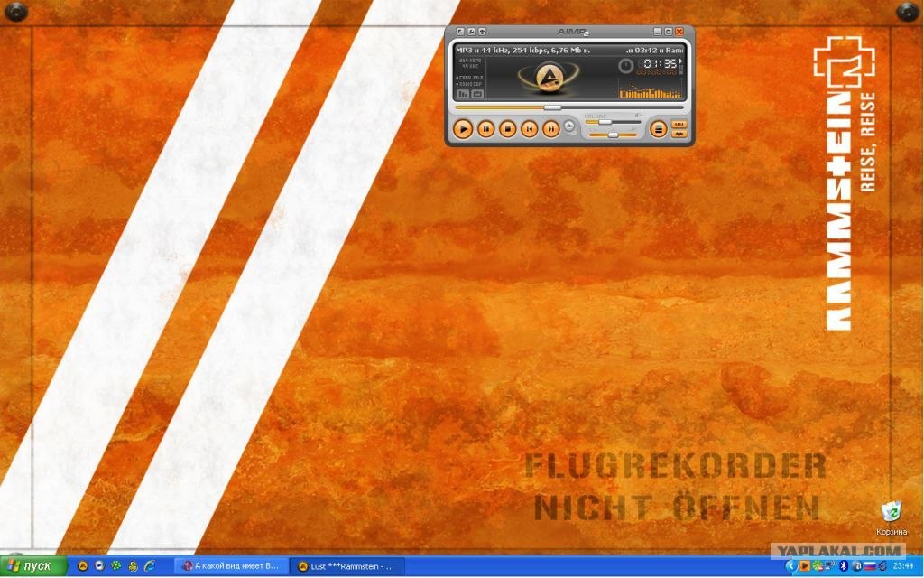Viewport: 924px width, 578px height.
Task: Click the waveform effects button in AIMP
Action: [x=679, y=134]
